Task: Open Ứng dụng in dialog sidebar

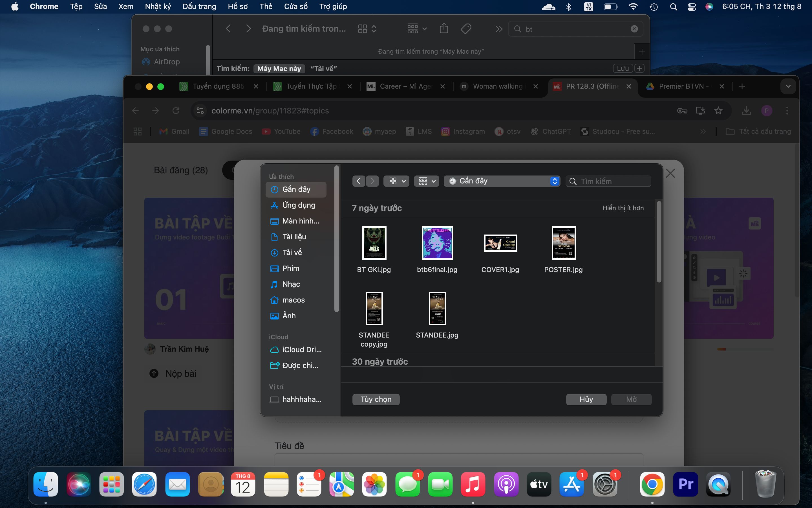Action: (x=295, y=205)
